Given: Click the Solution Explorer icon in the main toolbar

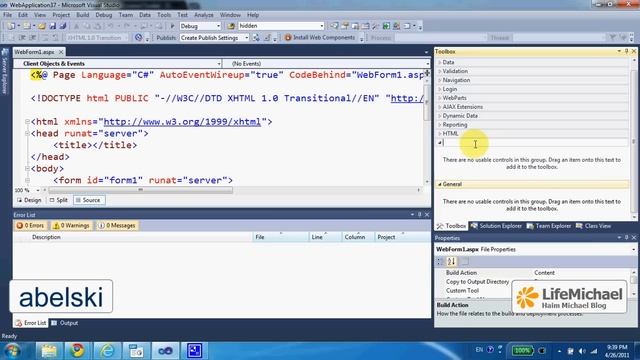Looking at the screenshot, I should click(334, 26).
